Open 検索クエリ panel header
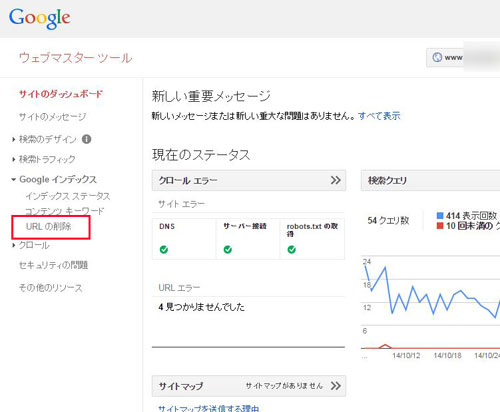 (x=430, y=180)
